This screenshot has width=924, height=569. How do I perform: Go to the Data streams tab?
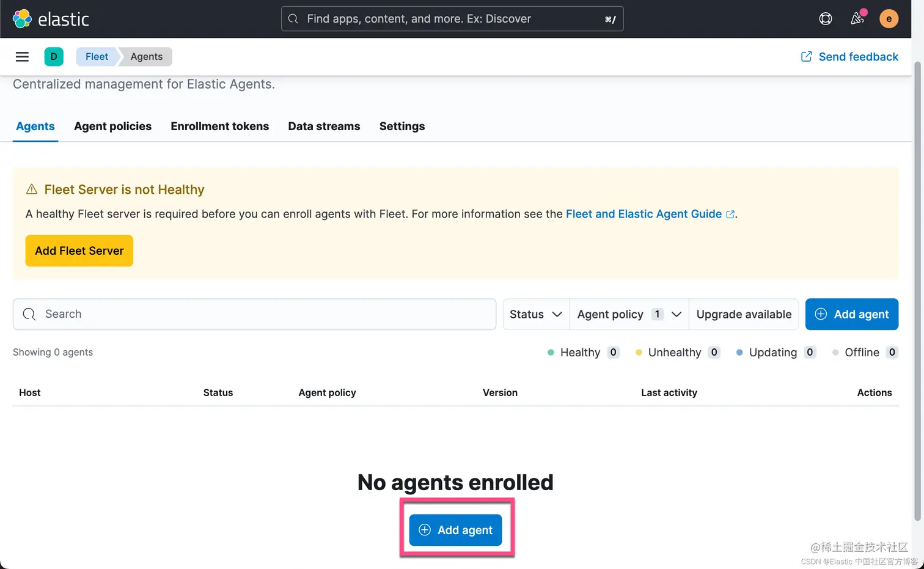(x=324, y=127)
